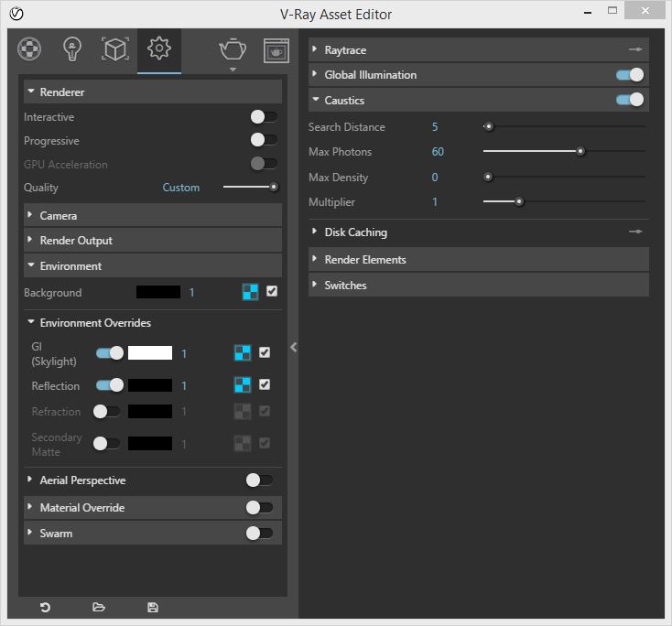Screen dimensions: 672x626
Task: Click the Background black color swatch
Action: 158,292
